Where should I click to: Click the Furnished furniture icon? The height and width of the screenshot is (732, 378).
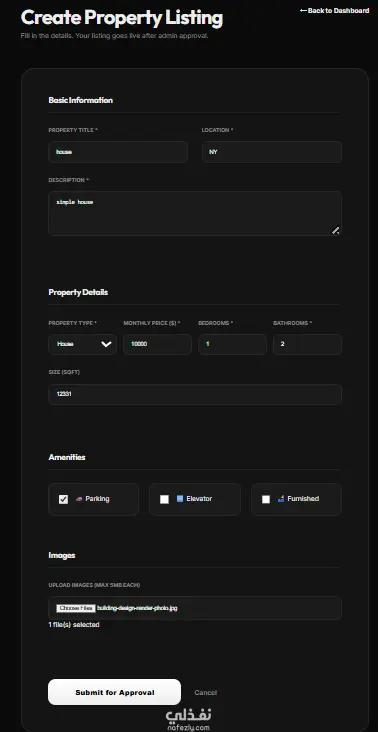(281, 499)
